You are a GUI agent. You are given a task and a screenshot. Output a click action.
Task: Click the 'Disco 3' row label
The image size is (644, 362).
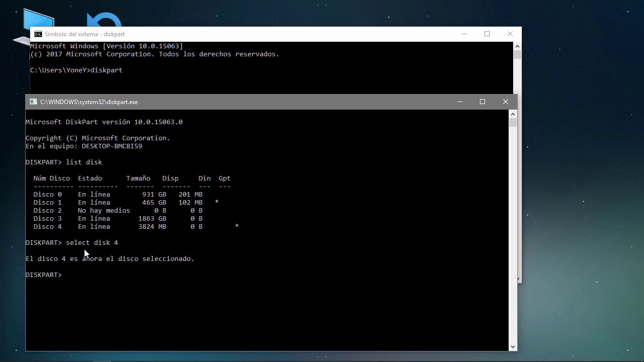[x=48, y=219]
